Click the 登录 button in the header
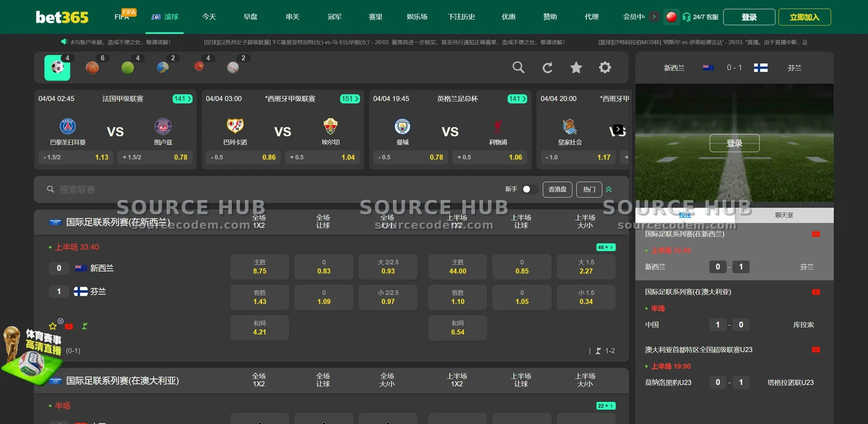The height and width of the screenshot is (424, 868). [749, 17]
